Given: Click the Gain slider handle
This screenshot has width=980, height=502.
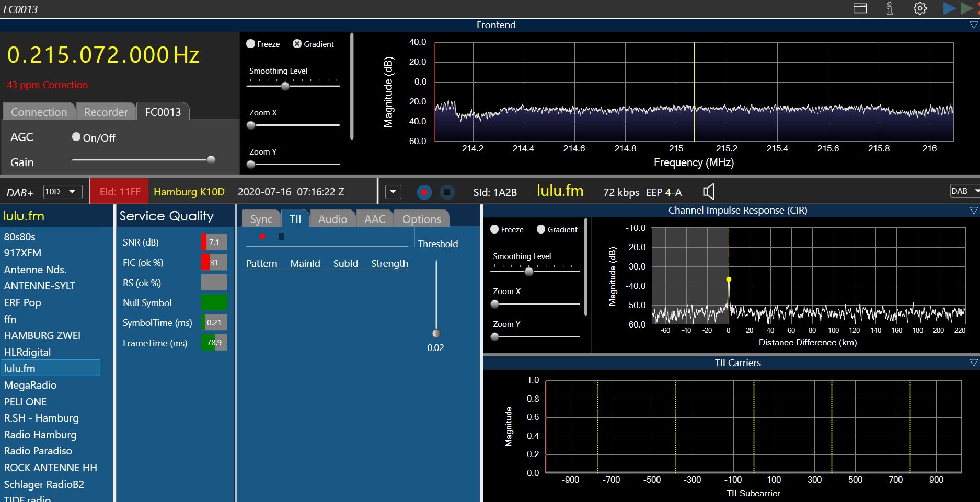Looking at the screenshot, I should tap(211, 160).
